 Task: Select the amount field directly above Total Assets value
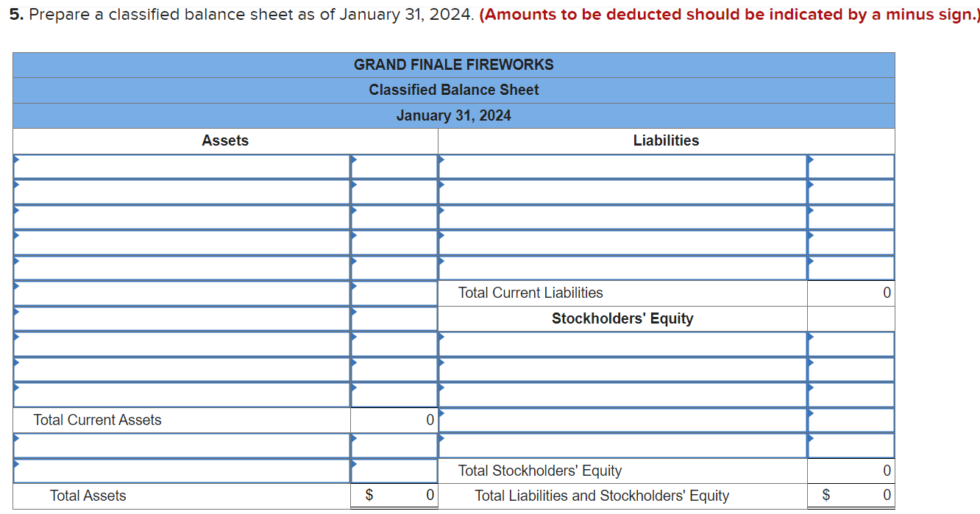394,471
